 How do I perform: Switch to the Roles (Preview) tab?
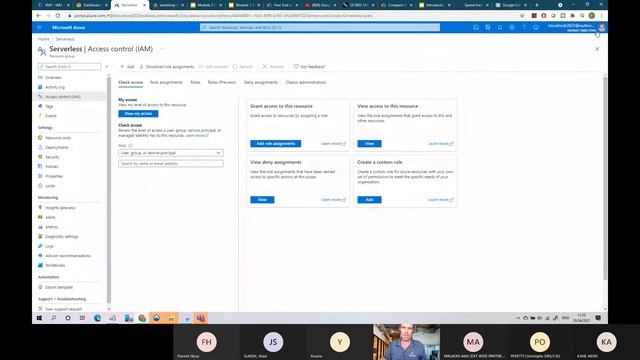pyautogui.click(x=222, y=82)
